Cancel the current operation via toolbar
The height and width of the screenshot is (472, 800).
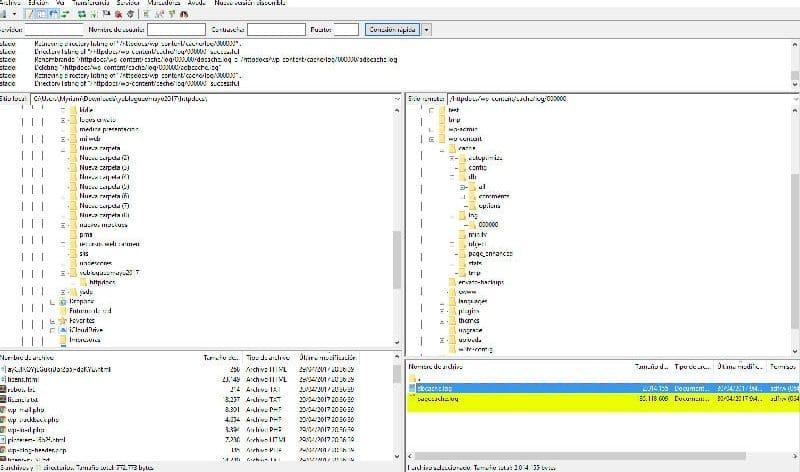tap(106, 14)
